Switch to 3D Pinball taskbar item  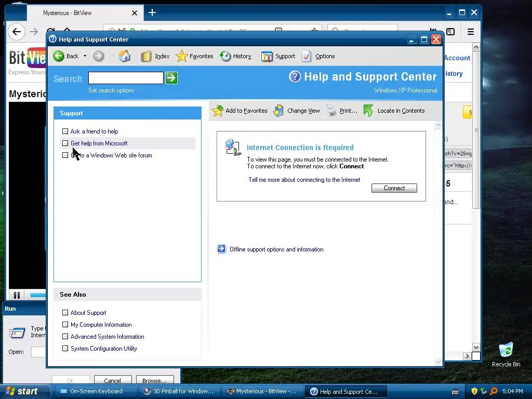pyautogui.click(x=179, y=391)
